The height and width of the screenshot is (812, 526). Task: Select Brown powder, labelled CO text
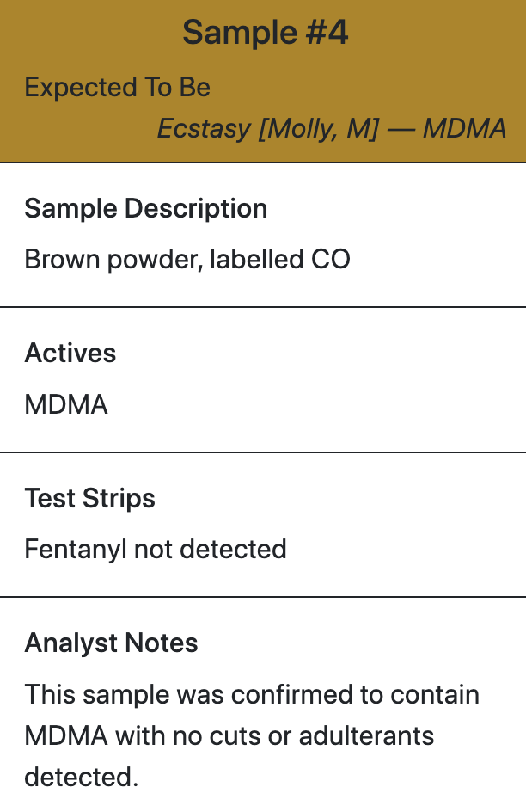[187, 259]
